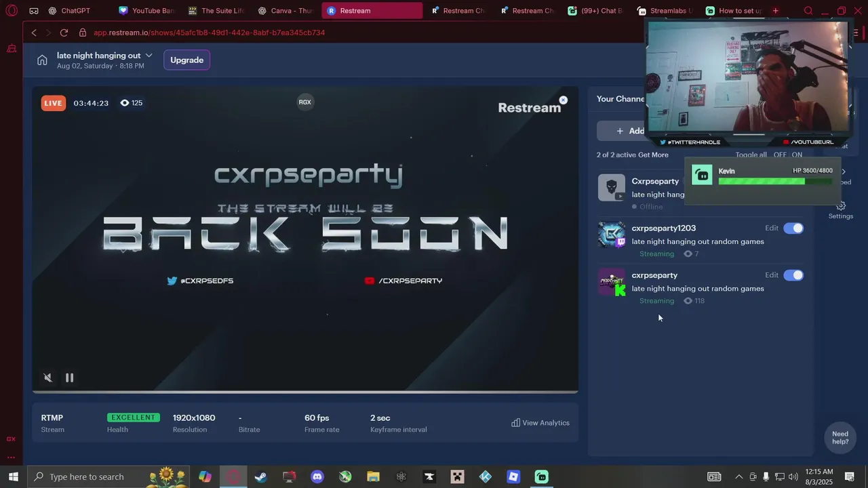868x488 pixels.
Task: Open the Windows notification center
Action: click(x=849, y=476)
